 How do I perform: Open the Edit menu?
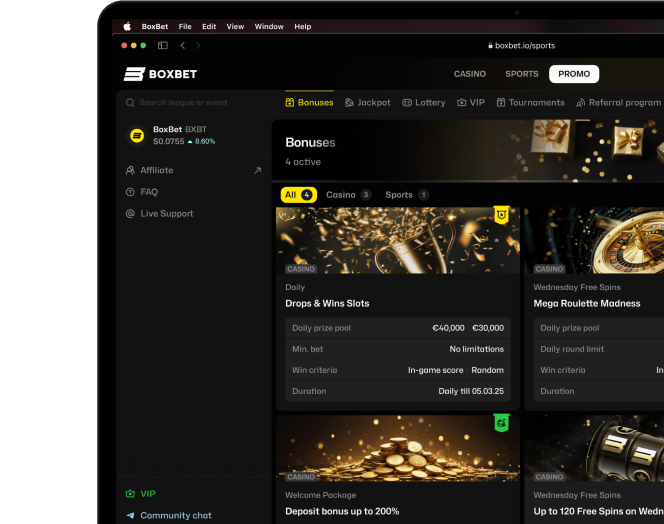[x=209, y=26]
